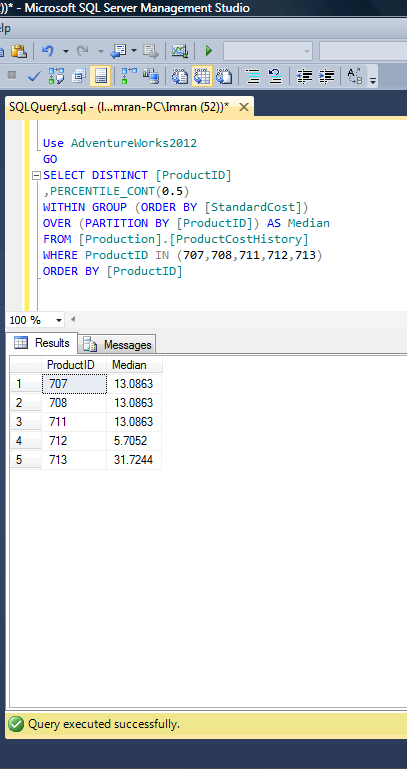Open the Undo history dropdown arrow
Image resolution: width=407 pixels, height=769 pixels.
[65, 51]
